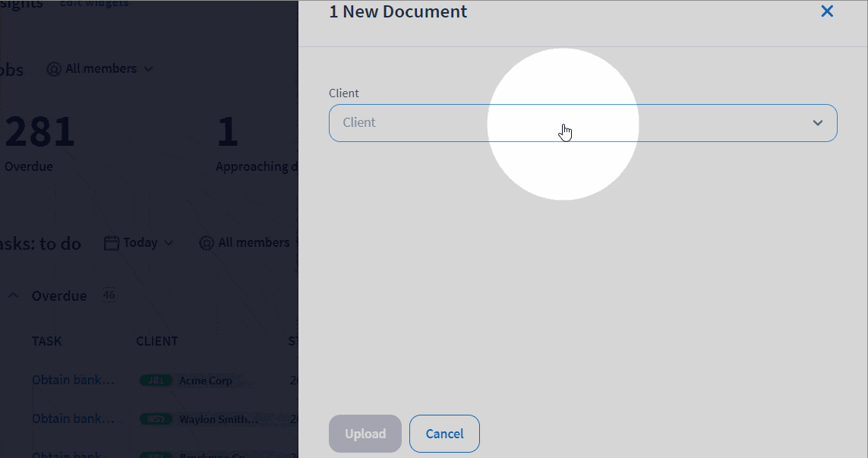Open the Today date filter dropdown
The width and height of the screenshot is (868, 458).
point(139,243)
